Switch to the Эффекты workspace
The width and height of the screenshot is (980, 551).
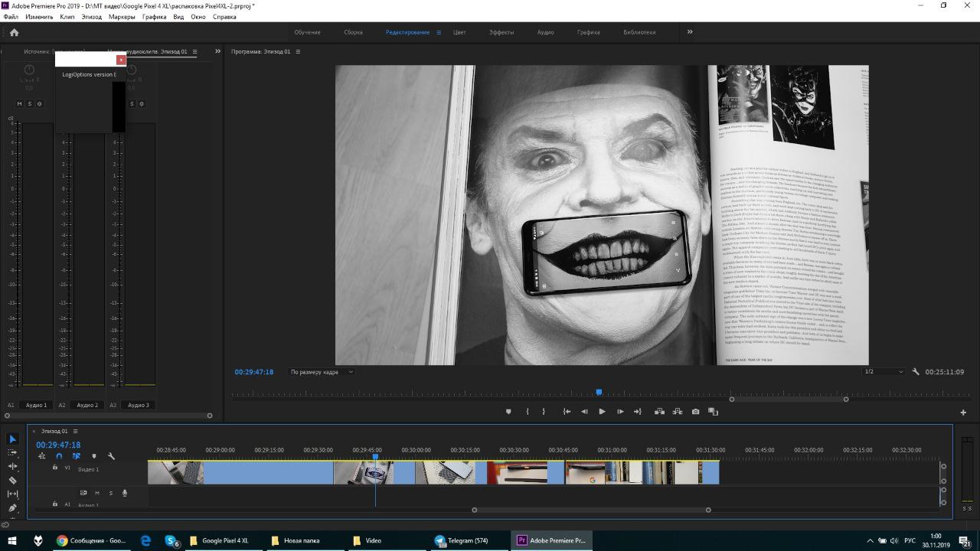tap(501, 32)
